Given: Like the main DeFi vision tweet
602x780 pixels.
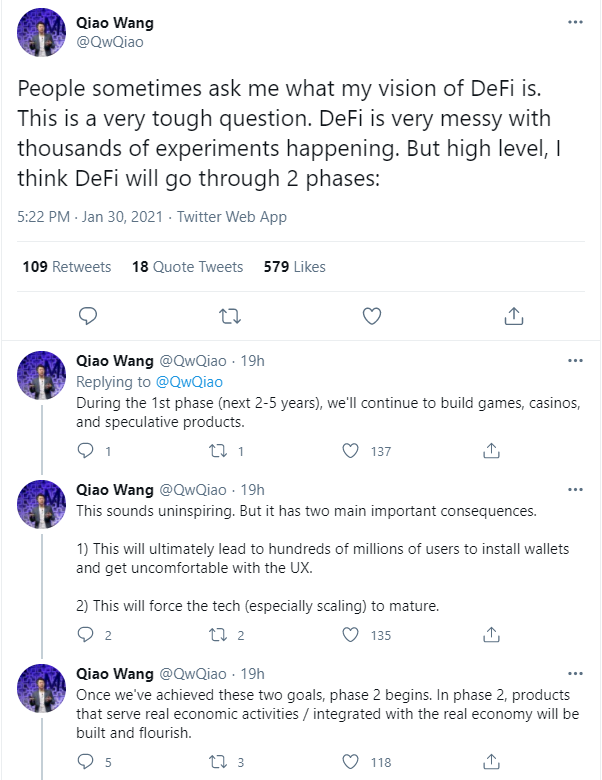Looking at the screenshot, I should (x=372, y=316).
